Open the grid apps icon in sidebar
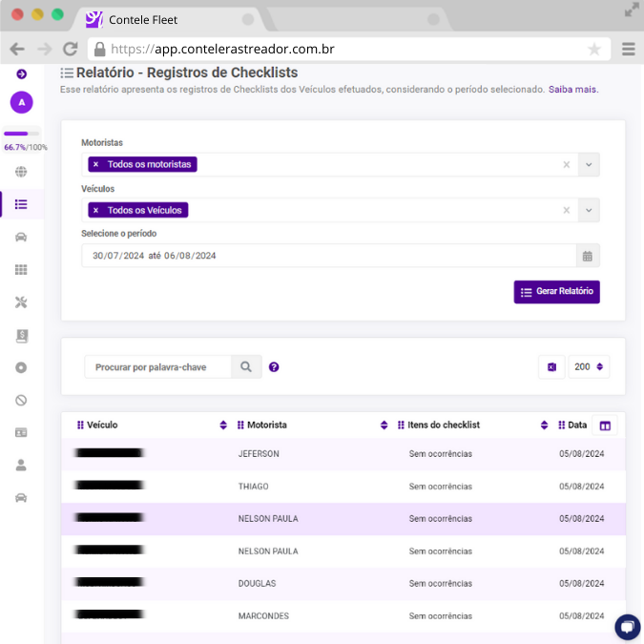This screenshot has width=644, height=644. pyautogui.click(x=21, y=269)
